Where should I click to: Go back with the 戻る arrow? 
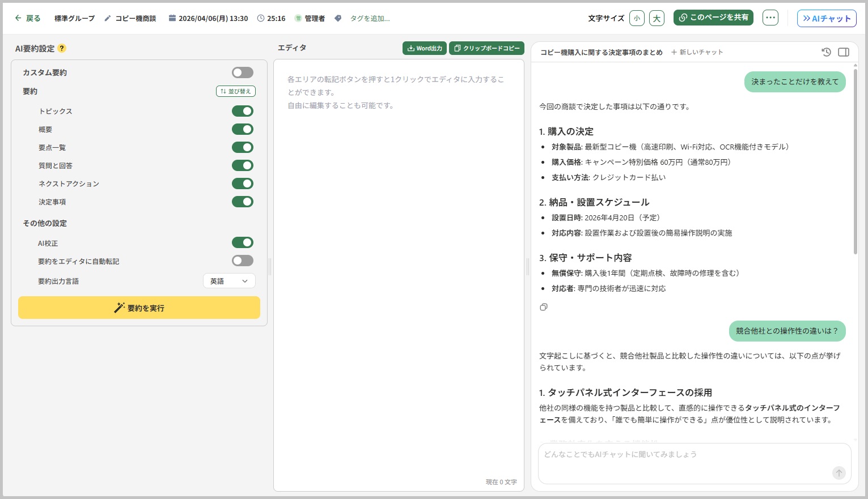pos(27,18)
